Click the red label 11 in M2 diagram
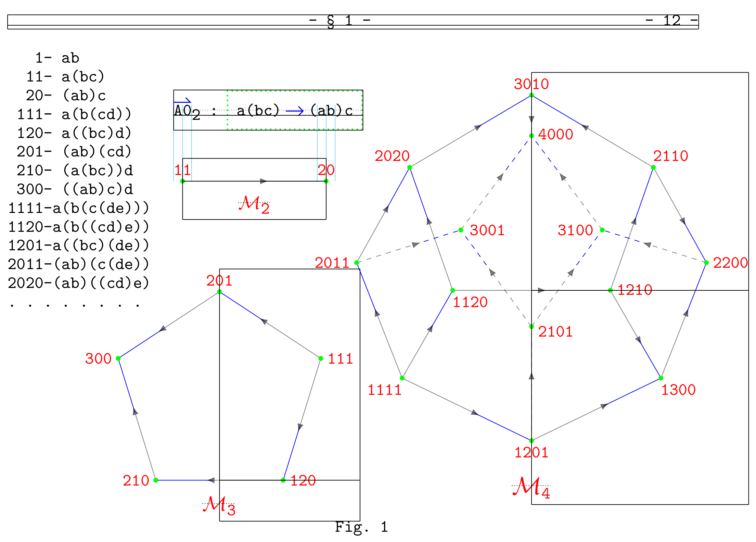Image resolution: width=756 pixels, height=542 pixels. [182, 170]
